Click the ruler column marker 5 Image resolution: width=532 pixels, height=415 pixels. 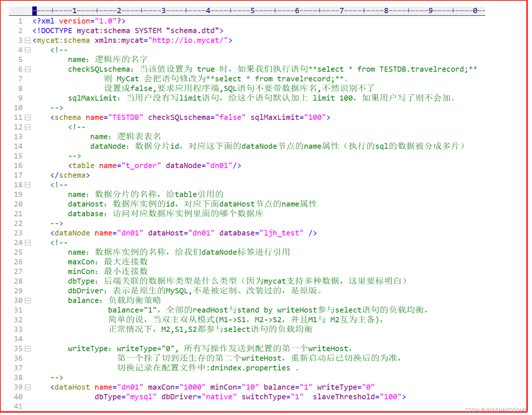(x=253, y=11)
